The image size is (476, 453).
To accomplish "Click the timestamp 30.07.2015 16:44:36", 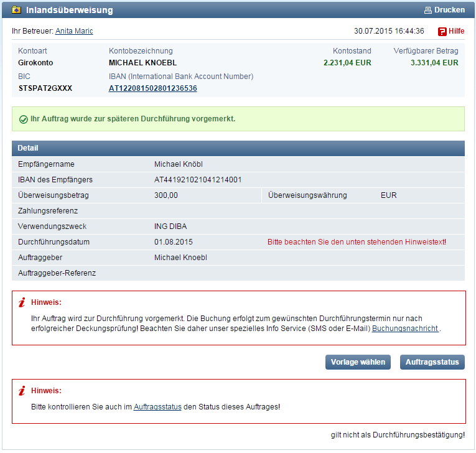I will (x=389, y=31).
